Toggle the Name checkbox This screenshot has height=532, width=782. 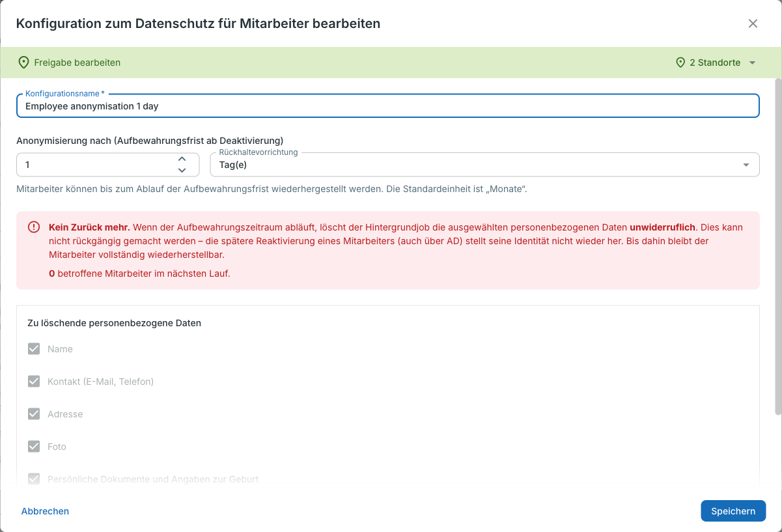(34, 349)
